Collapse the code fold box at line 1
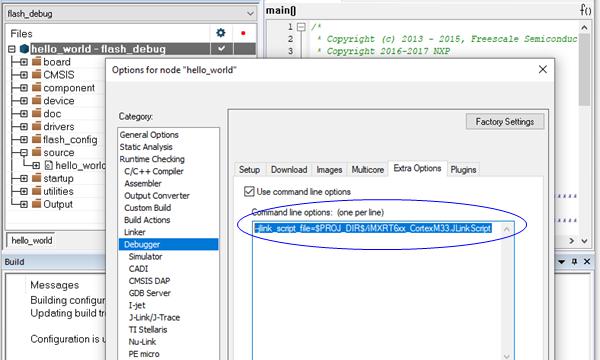600x360 pixels. point(302,27)
